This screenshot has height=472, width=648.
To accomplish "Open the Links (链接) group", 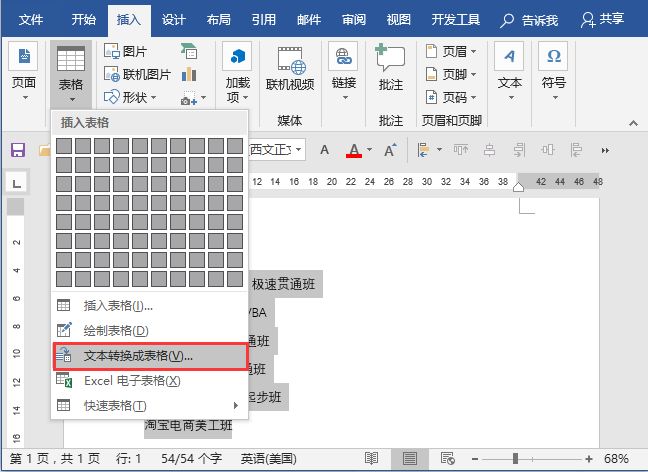I will [343, 72].
